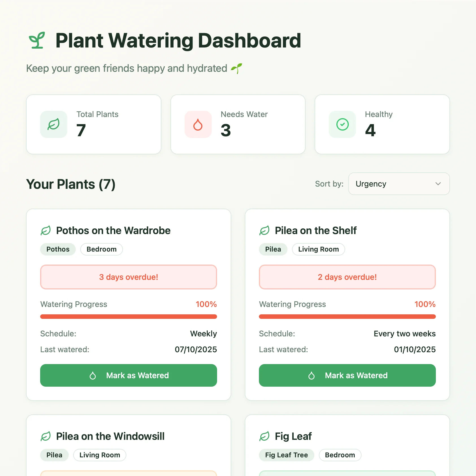Image resolution: width=476 pixels, height=476 pixels.
Task: Click the leaf icon beside Fig Leaf
Action: tap(265, 436)
